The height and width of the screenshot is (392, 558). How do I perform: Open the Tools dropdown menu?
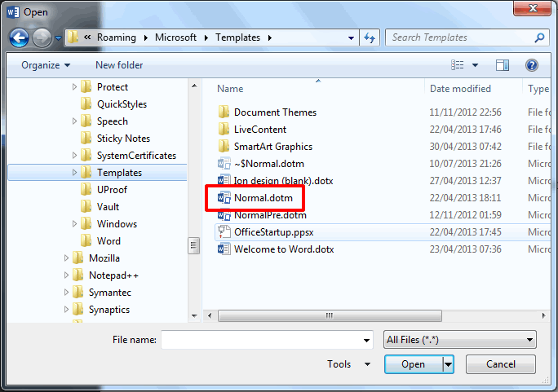(x=349, y=364)
